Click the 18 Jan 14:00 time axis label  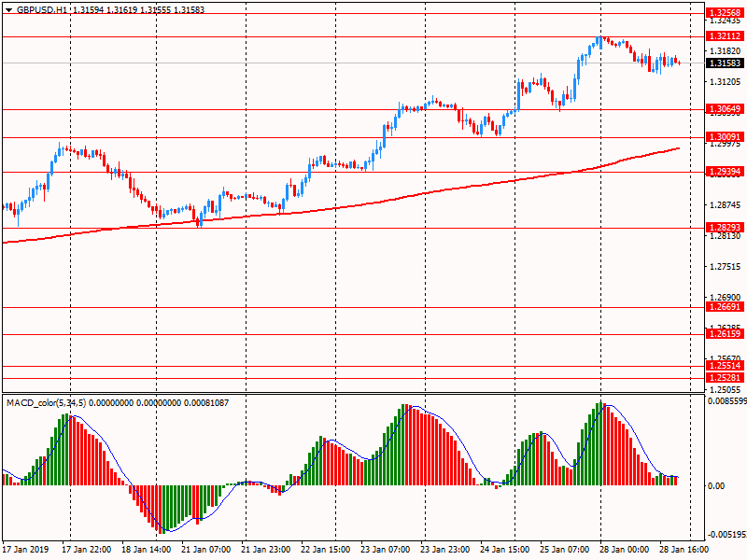tap(146, 549)
